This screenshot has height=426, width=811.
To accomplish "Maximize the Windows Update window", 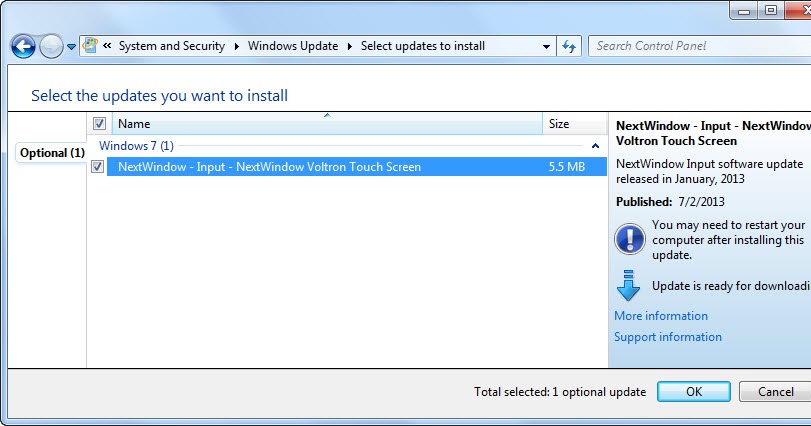I will 771,10.
